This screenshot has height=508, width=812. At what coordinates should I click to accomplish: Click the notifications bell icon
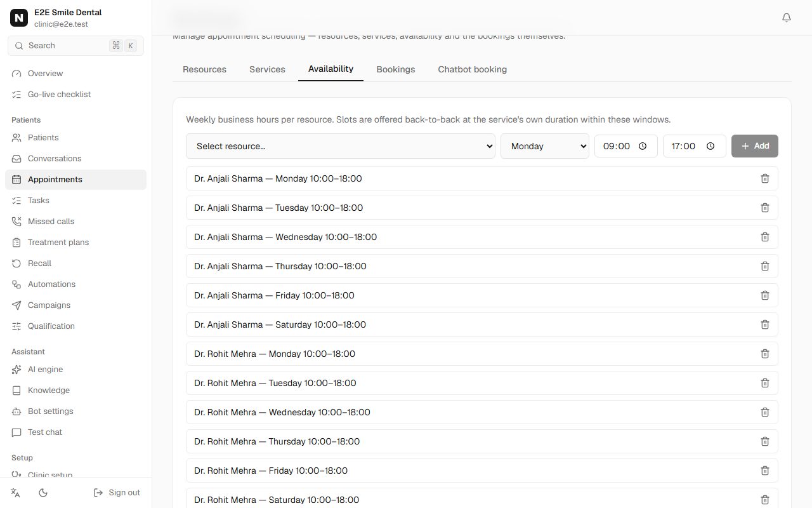(x=787, y=18)
